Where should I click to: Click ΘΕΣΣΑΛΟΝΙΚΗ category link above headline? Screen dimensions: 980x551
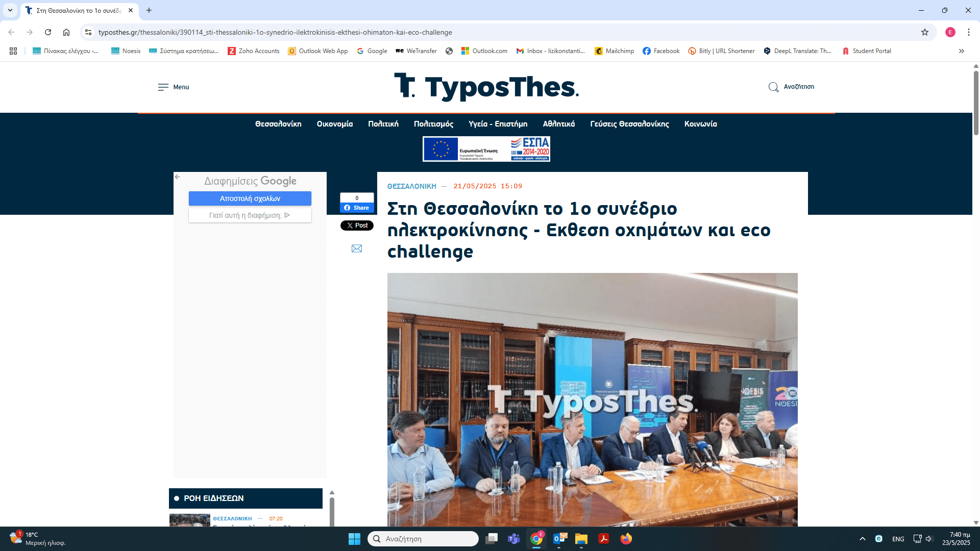411,186
